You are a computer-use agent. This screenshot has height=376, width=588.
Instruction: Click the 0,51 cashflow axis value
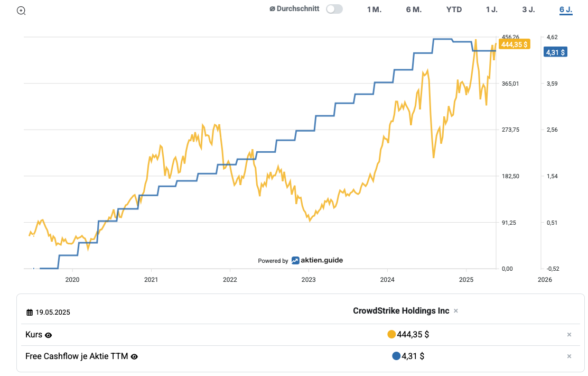click(552, 223)
